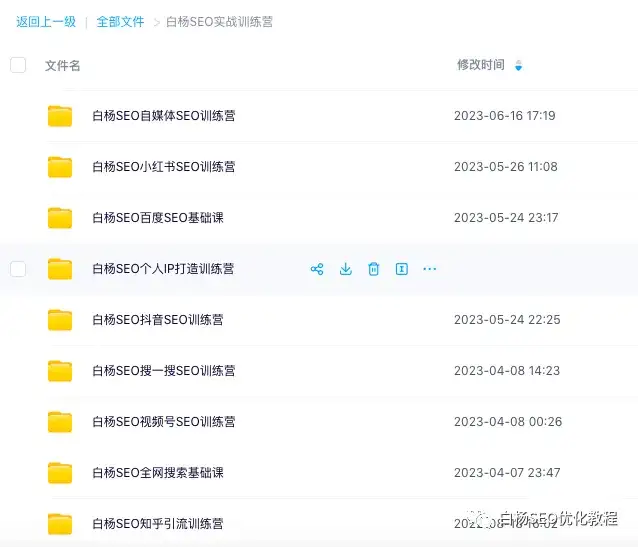Screen dimensions: 638x547
Task: Open 白杨SEO知乎引流训练营 folder name
Action: click(158, 524)
